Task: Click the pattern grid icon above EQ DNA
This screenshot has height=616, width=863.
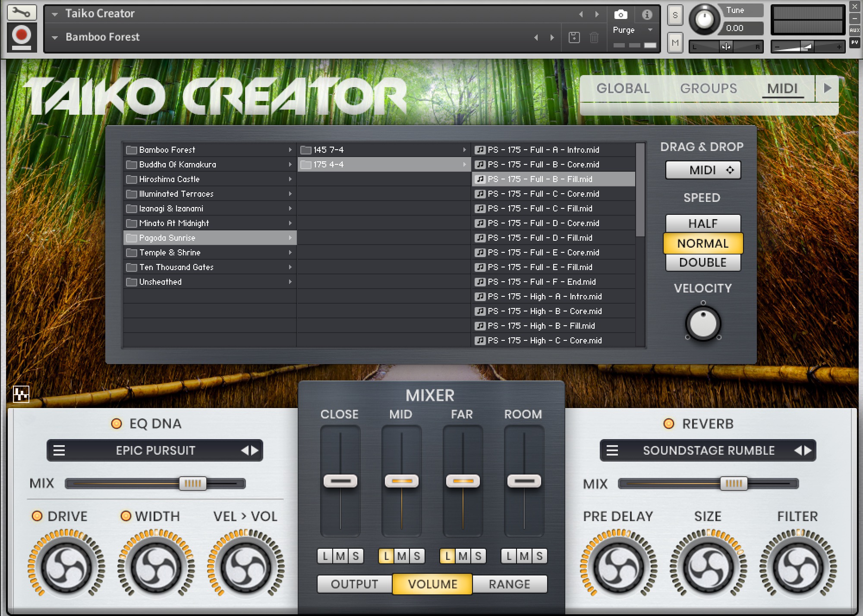Action: (21, 394)
